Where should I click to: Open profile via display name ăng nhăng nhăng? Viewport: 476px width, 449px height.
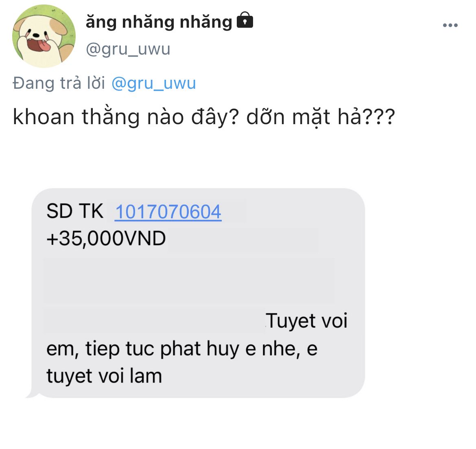[159, 22]
